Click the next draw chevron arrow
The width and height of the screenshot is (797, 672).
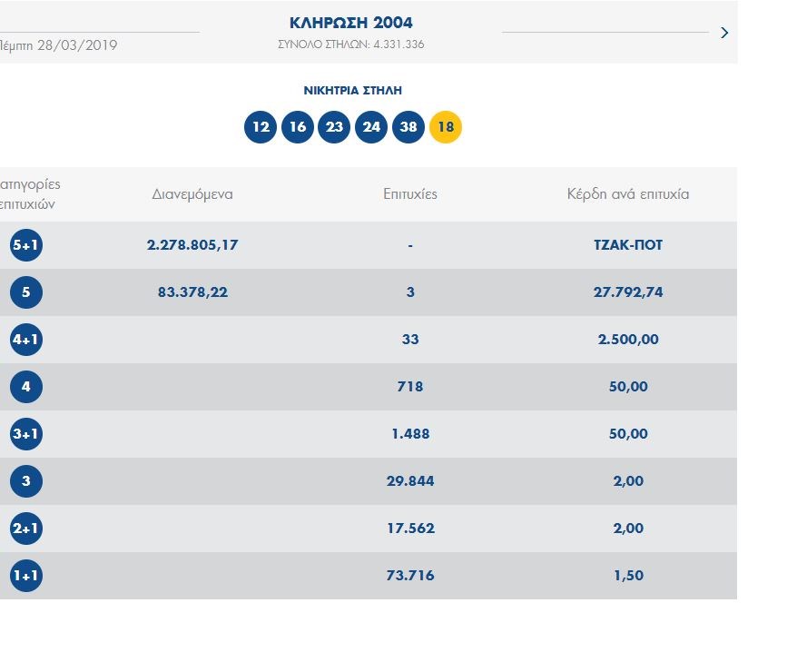point(723,33)
